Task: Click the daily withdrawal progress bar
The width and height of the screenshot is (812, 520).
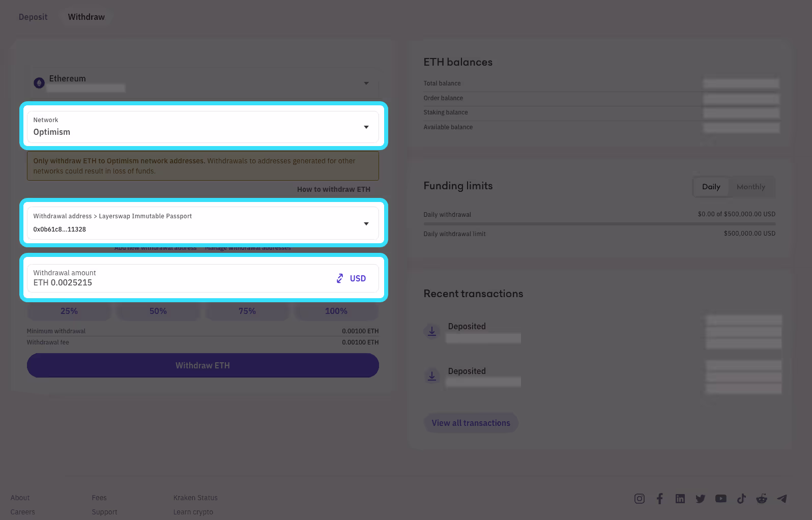Action: tap(599, 224)
